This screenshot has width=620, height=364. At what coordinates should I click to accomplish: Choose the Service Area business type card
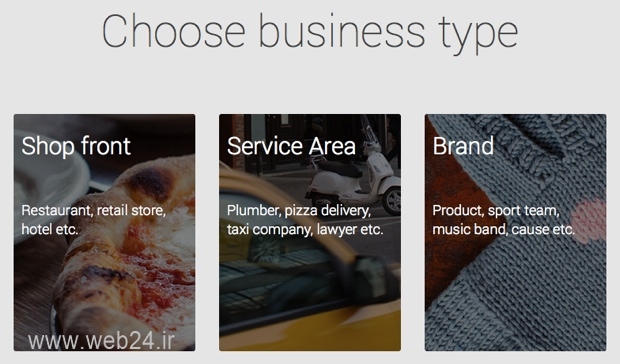[x=310, y=232]
